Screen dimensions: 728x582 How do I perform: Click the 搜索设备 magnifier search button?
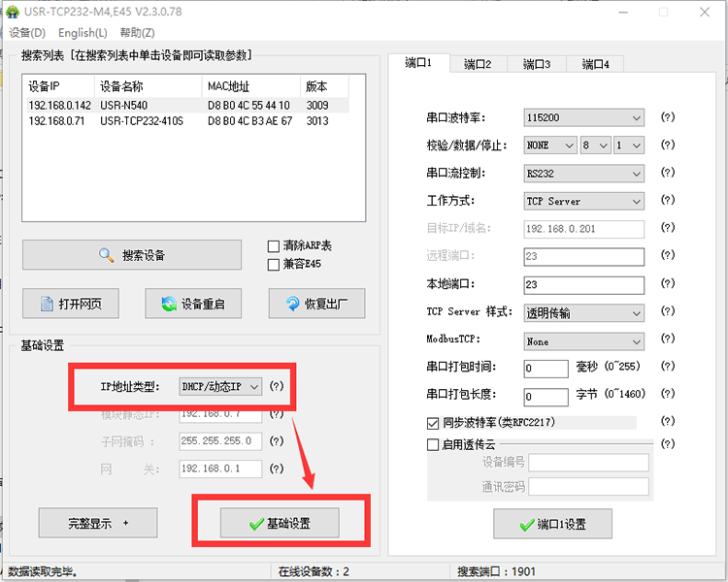(x=132, y=255)
